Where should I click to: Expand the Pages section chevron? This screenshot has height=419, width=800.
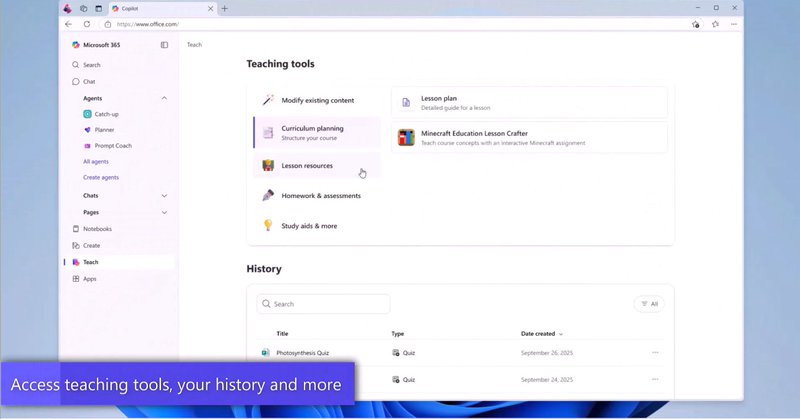tap(164, 212)
